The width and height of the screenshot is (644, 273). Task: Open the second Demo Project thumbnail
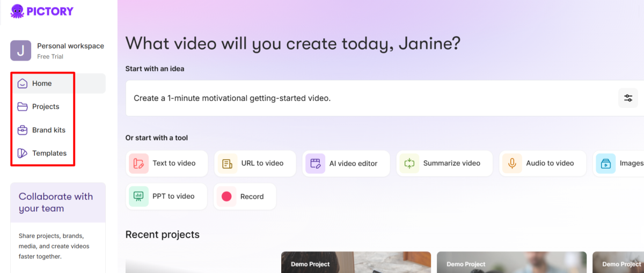(x=511, y=262)
